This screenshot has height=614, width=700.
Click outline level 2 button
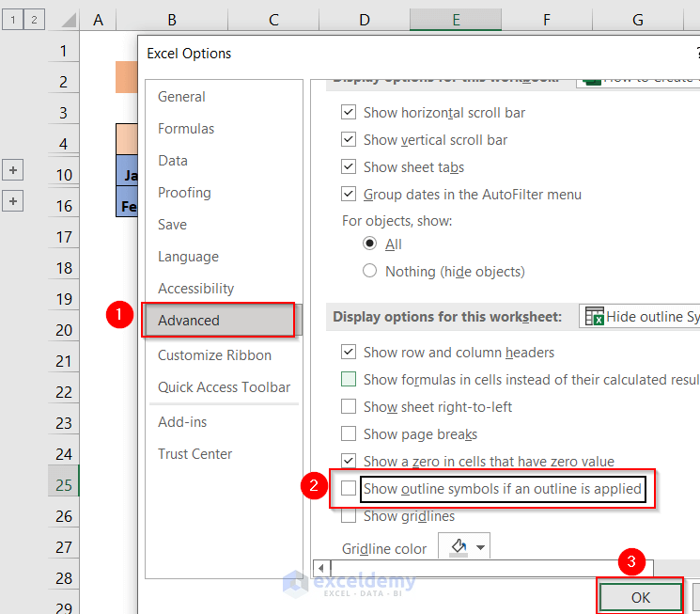pyautogui.click(x=34, y=20)
